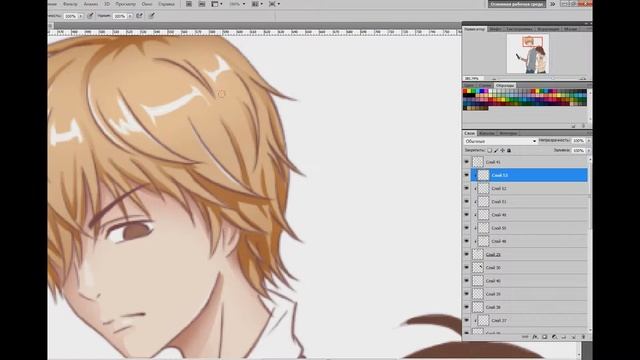Open the blend mode dropdown Обычные

501,141
